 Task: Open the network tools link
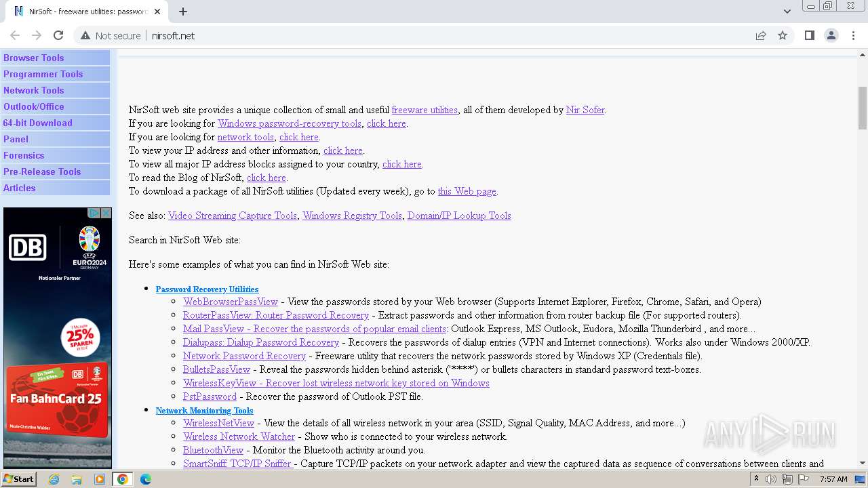(x=245, y=137)
